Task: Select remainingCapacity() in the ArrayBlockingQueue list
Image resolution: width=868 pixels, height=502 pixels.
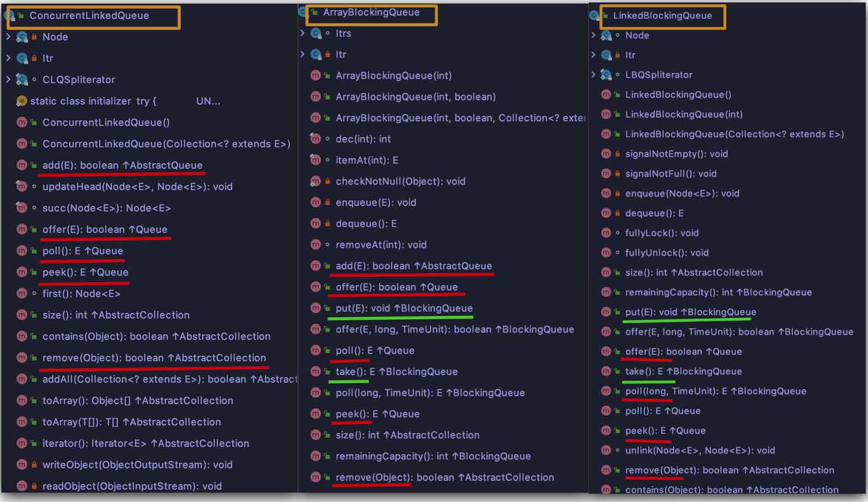Action: 433,456
